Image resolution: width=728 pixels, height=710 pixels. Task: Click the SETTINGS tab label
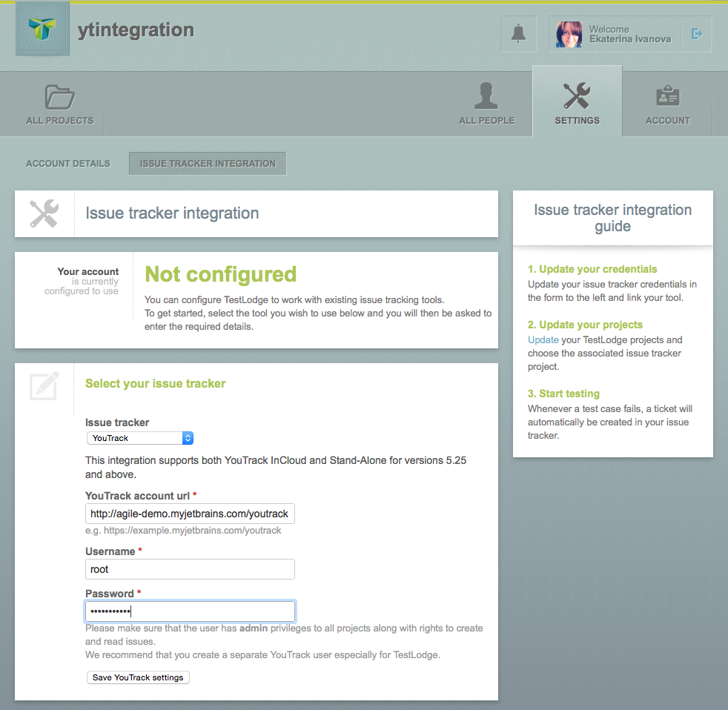(577, 121)
